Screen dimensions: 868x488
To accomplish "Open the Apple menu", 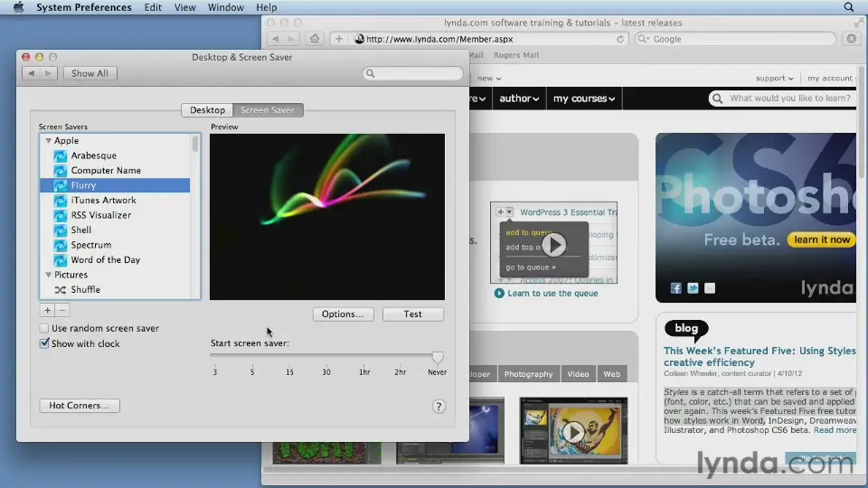I will coord(18,7).
